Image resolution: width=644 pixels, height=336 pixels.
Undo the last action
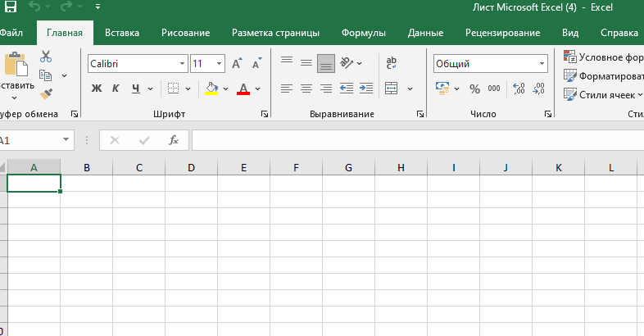pyautogui.click(x=35, y=7)
